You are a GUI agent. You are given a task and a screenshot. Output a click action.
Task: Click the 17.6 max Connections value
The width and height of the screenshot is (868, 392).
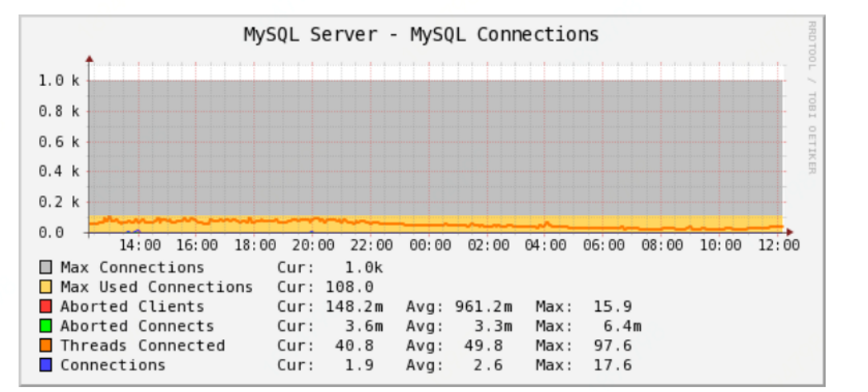(x=613, y=366)
